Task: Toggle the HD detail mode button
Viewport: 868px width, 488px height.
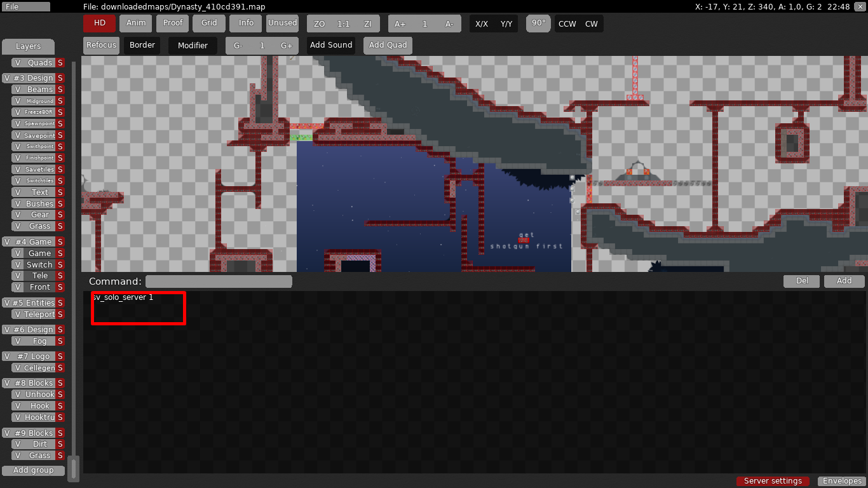Action: pos(99,23)
